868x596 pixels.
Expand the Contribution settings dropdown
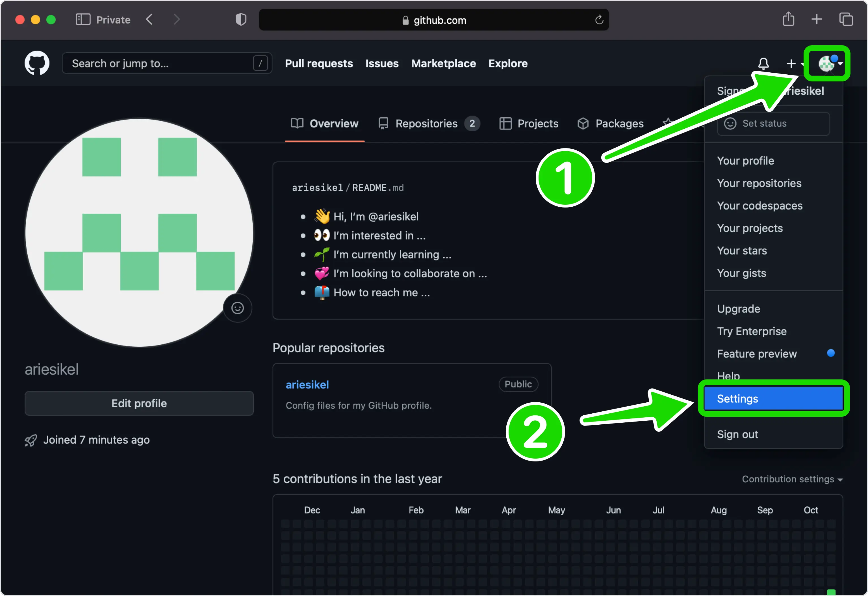[792, 479]
